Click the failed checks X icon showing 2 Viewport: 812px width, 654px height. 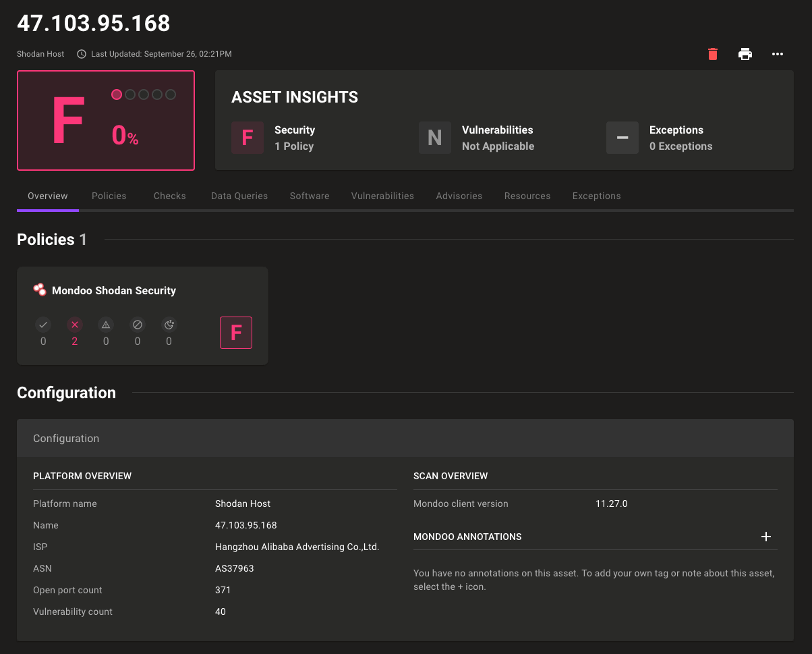point(74,324)
